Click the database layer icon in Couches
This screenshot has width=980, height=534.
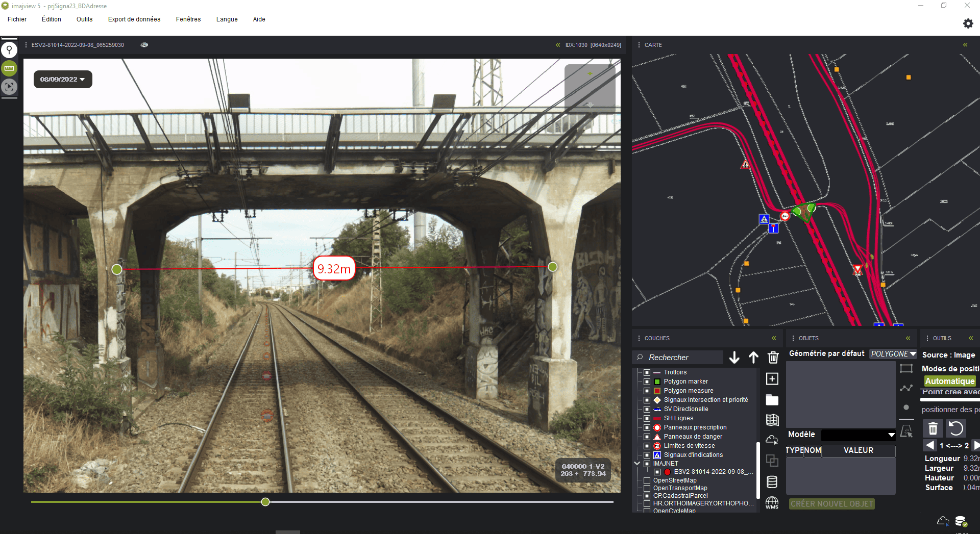[772, 481]
